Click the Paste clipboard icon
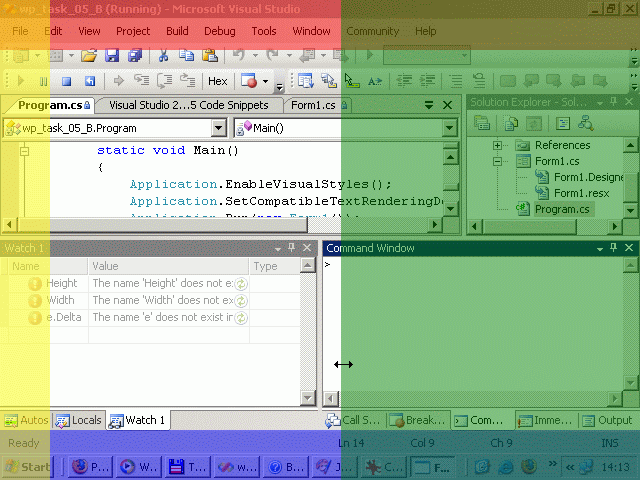 pyautogui.click(x=210, y=55)
